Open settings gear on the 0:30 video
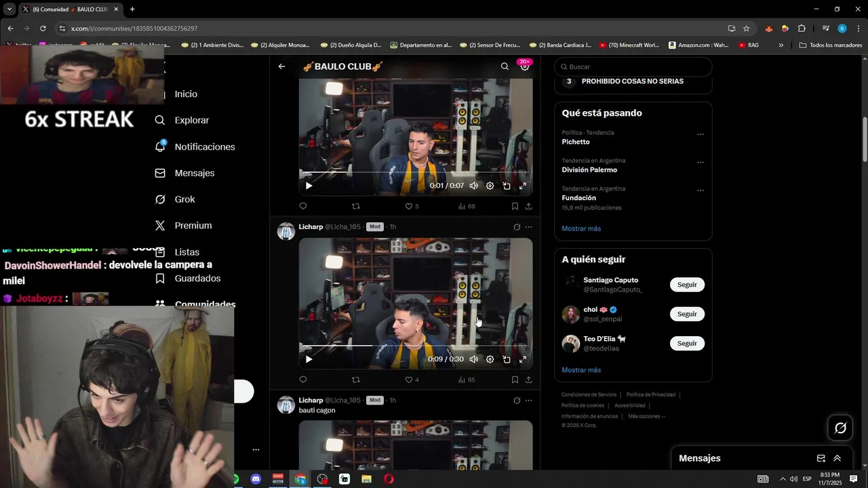 (490, 359)
